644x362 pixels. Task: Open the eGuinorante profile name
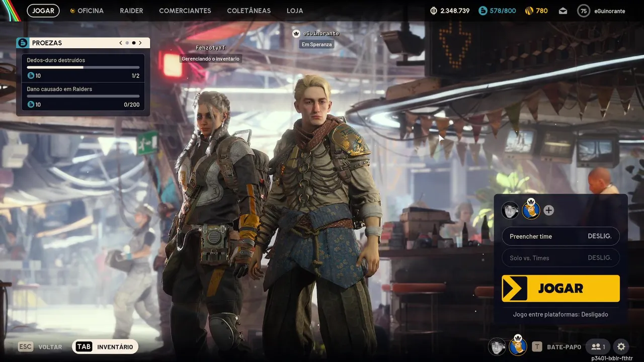click(609, 11)
